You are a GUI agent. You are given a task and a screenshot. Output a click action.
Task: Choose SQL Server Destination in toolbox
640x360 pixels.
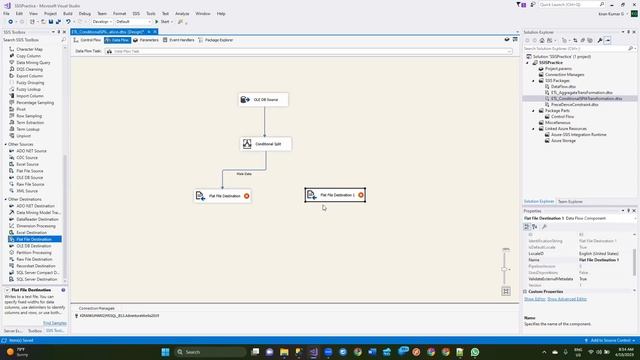(x=37, y=280)
